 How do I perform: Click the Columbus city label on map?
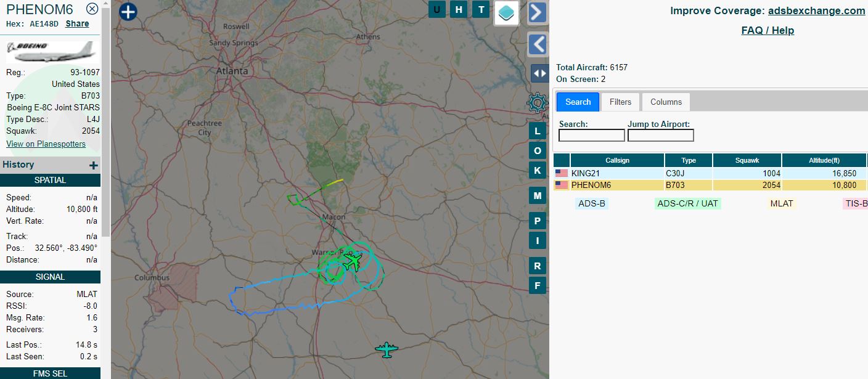(152, 278)
